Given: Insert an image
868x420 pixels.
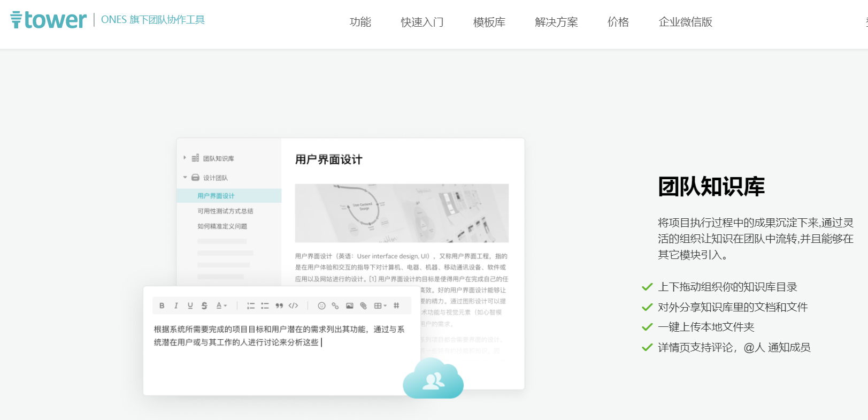Looking at the screenshot, I should click(349, 306).
